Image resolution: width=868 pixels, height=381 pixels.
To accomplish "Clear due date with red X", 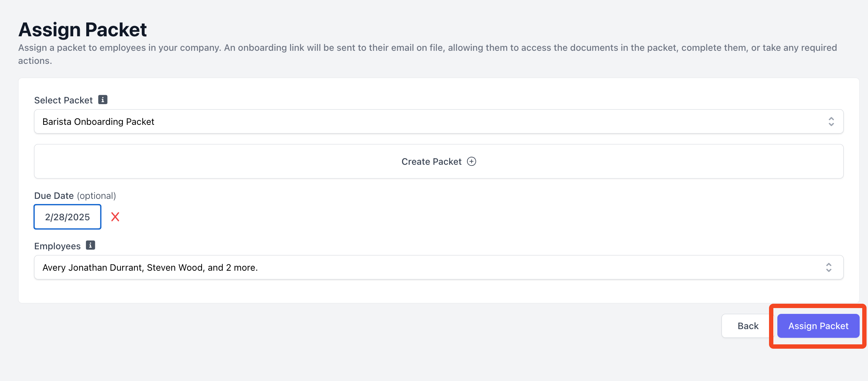I will (115, 217).
